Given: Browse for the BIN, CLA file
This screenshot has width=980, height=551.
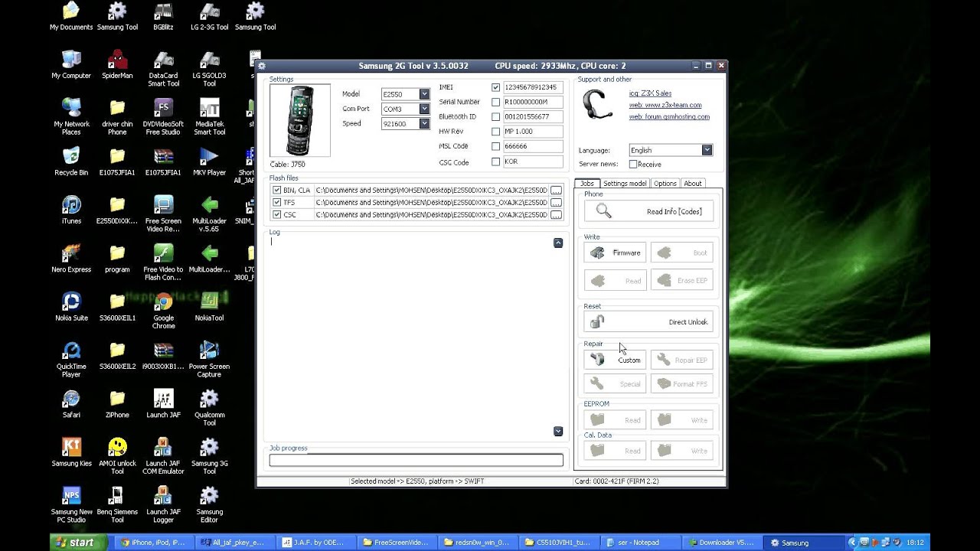Looking at the screenshot, I should (557, 191).
